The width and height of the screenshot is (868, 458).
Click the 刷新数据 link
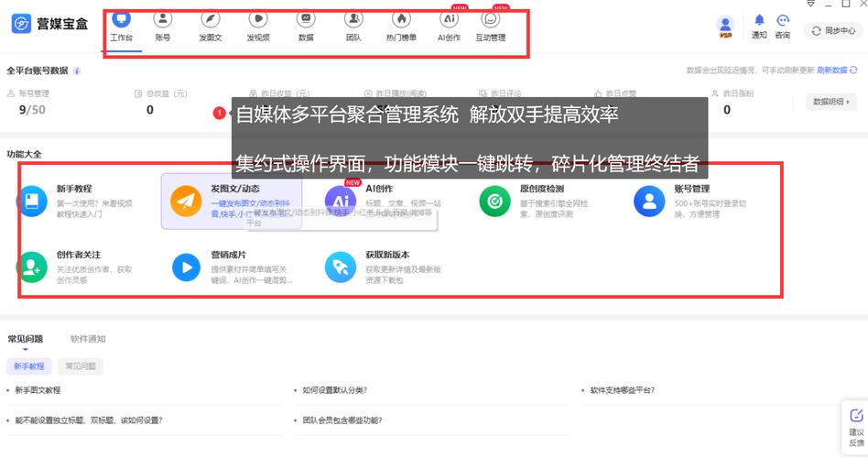click(832, 71)
